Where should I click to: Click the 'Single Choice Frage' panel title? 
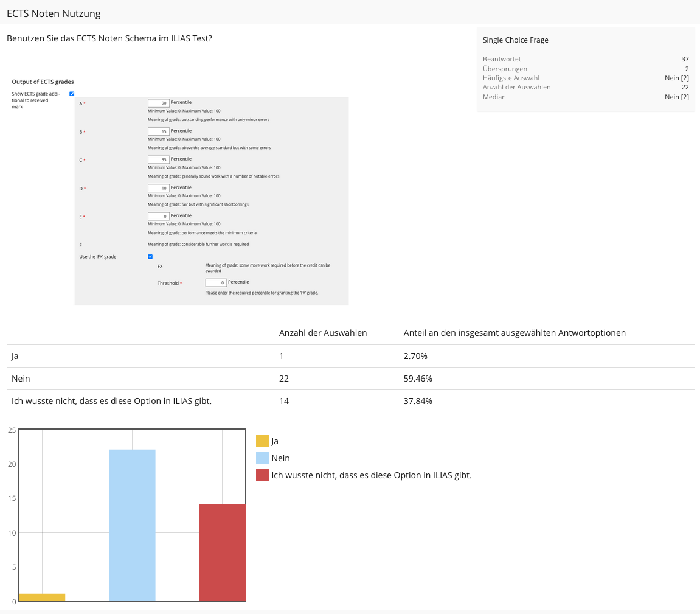point(515,40)
